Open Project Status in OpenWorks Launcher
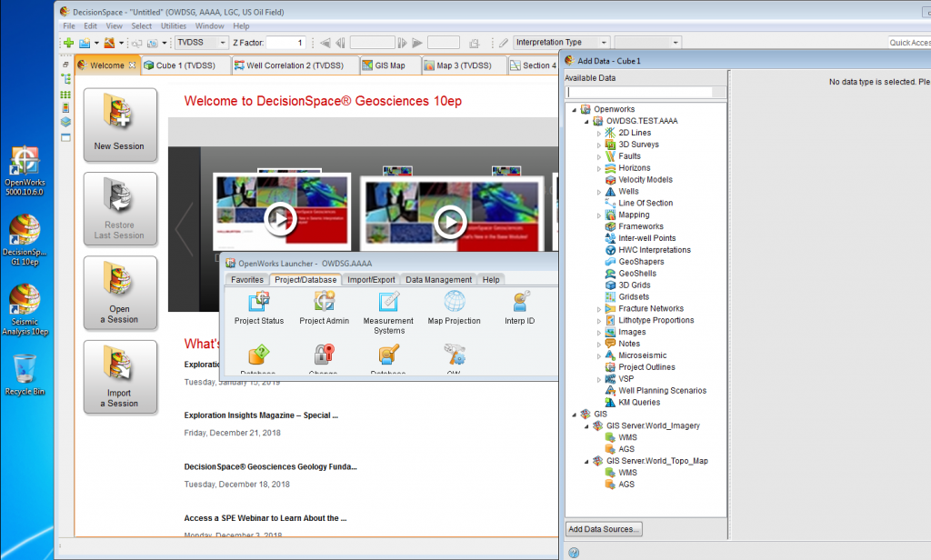Screen dimensions: 931x560 259,308
